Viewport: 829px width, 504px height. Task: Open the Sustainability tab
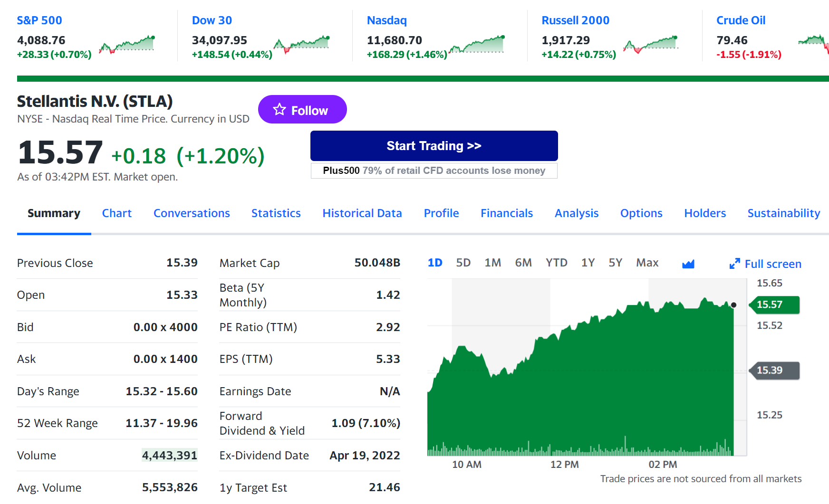(x=783, y=213)
